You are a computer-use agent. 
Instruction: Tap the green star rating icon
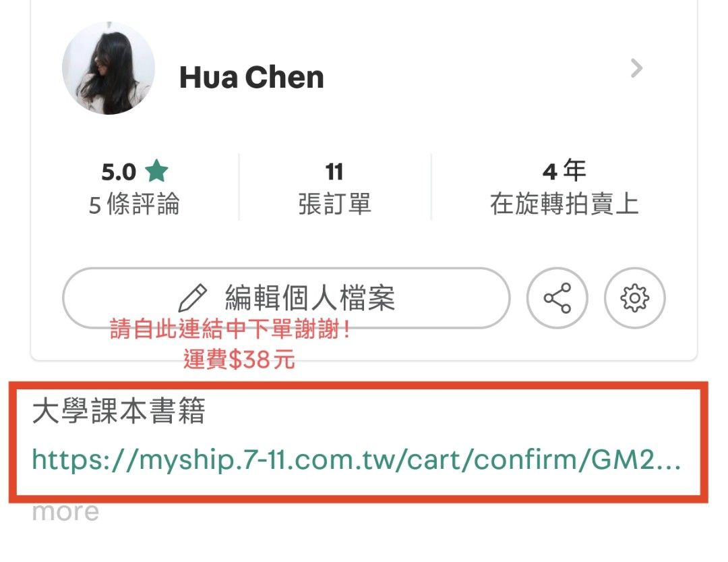(x=156, y=171)
